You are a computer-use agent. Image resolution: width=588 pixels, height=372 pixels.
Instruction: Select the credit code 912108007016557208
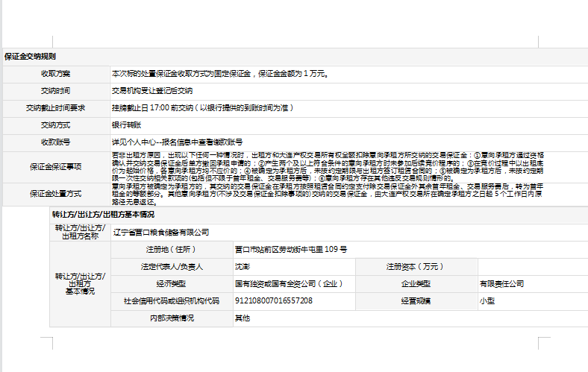coord(273,300)
